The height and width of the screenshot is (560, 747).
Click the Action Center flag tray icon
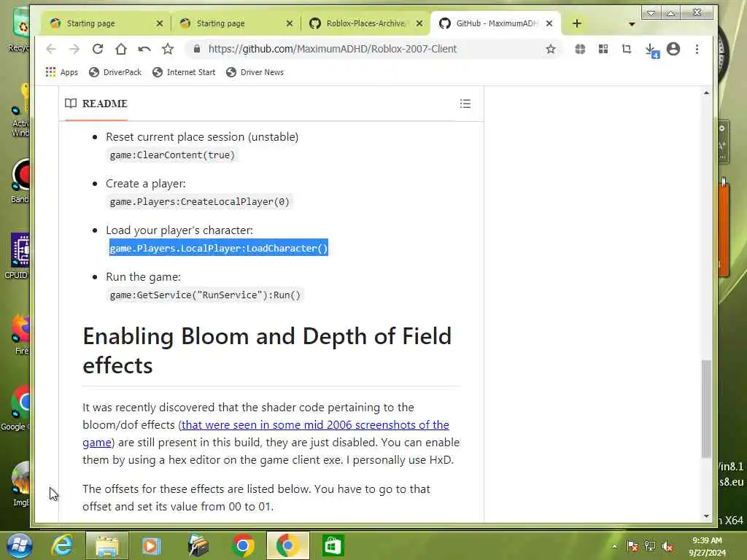click(632, 546)
